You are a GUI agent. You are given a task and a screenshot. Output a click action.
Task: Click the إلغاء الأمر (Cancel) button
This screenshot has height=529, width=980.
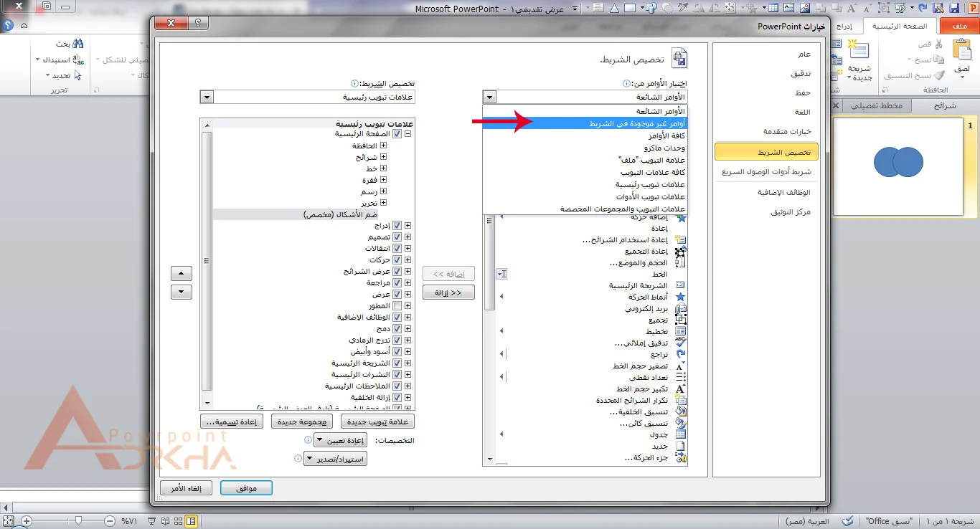point(186,488)
